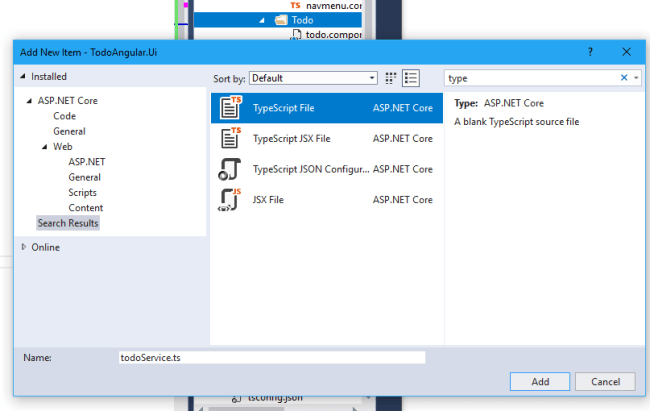The width and height of the screenshot is (650, 411).
Task: Select General under Web
Action: (x=85, y=177)
